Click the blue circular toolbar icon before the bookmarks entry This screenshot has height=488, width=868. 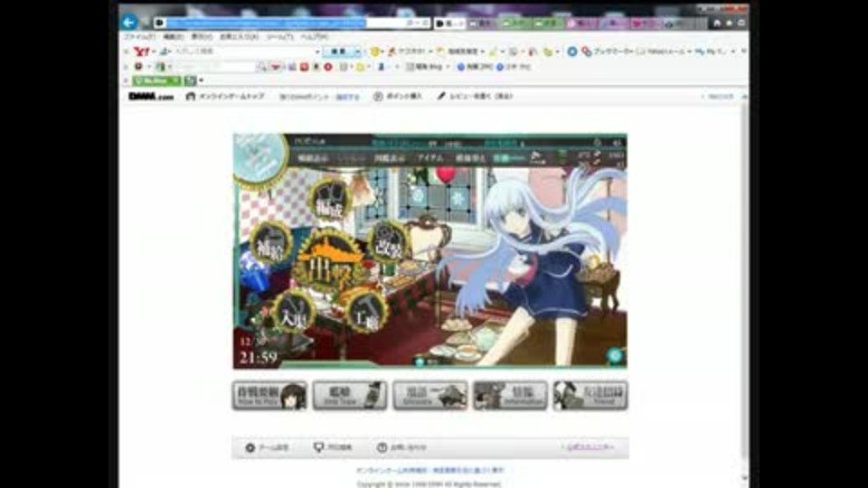coord(571,52)
